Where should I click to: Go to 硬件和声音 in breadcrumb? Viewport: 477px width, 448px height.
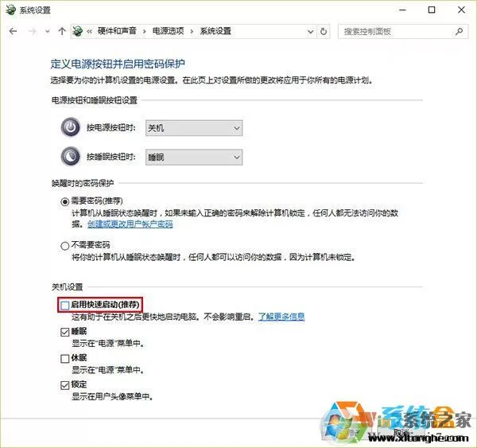[x=117, y=31]
